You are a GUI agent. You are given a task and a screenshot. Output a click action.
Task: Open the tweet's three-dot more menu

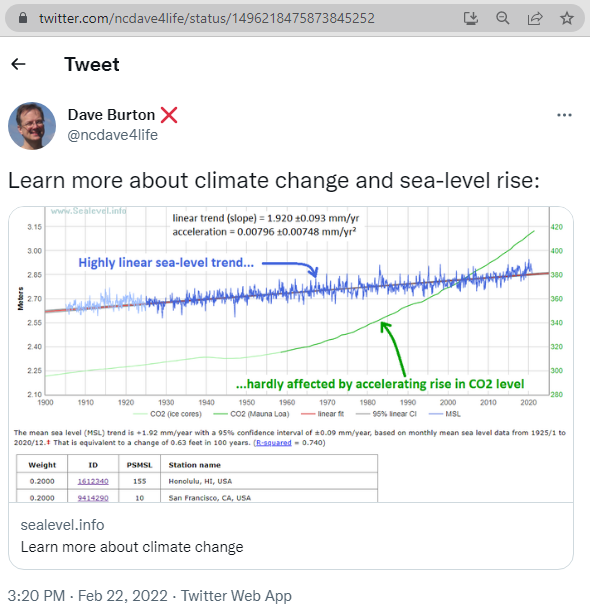[564, 115]
